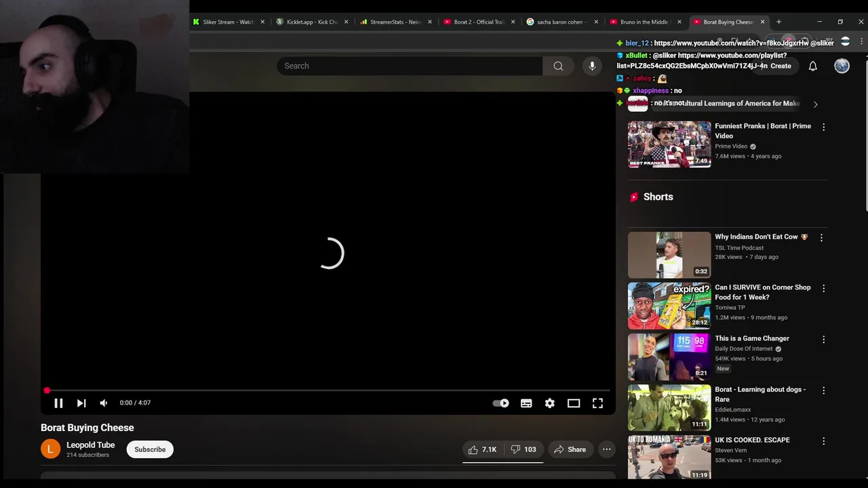Open UK IS COOKED. ESCAPE video title

click(752, 440)
